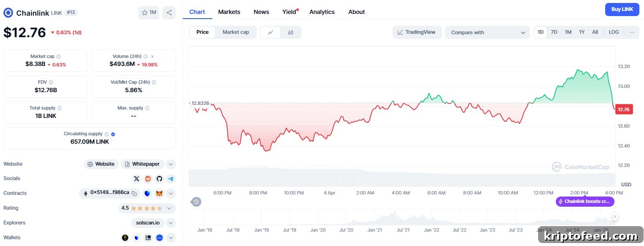644x246 pixels.
Task: Click the Circulating supply info icon
Action: tap(107, 134)
